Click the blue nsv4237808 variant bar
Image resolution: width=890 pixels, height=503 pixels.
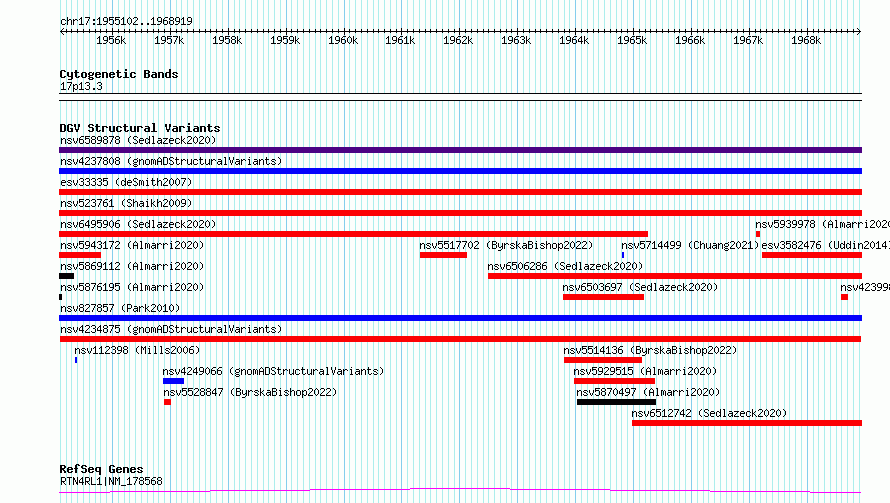[x=460, y=171]
